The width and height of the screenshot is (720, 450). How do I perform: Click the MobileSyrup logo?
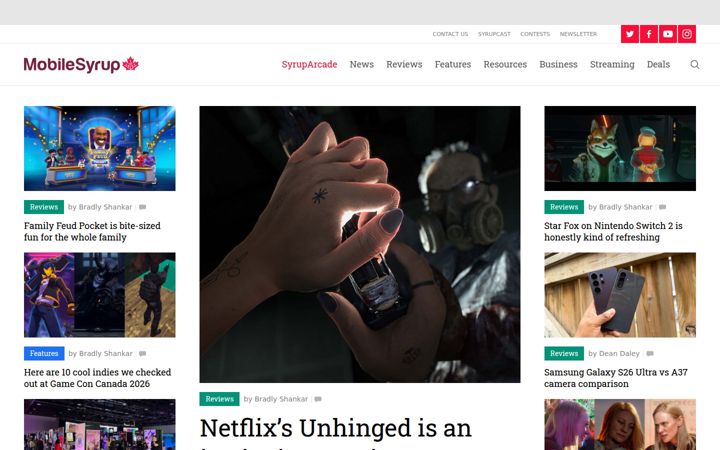[x=81, y=64]
